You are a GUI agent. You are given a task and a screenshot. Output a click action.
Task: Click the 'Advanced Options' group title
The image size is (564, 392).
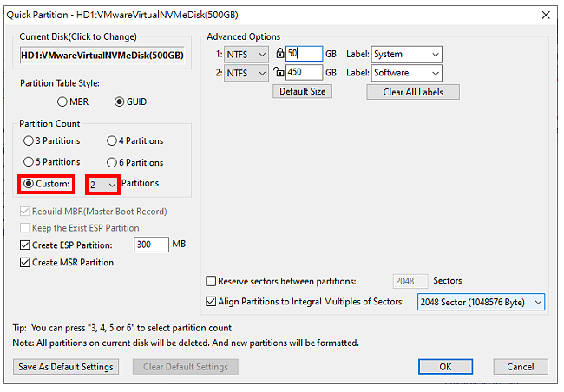coord(244,36)
